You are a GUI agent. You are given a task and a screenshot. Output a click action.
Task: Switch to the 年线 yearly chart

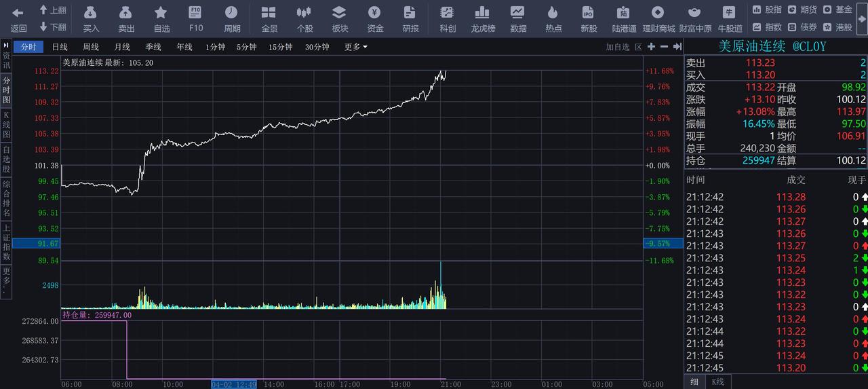[x=184, y=47]
